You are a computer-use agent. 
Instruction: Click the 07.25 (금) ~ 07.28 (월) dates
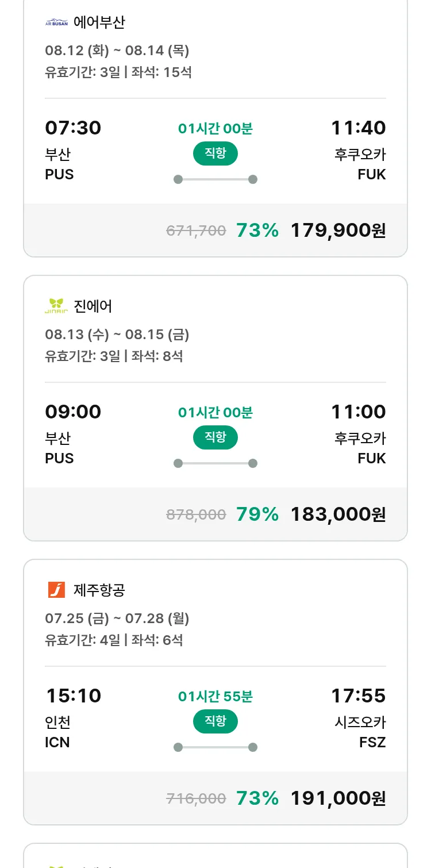click(x=117, y=619)
